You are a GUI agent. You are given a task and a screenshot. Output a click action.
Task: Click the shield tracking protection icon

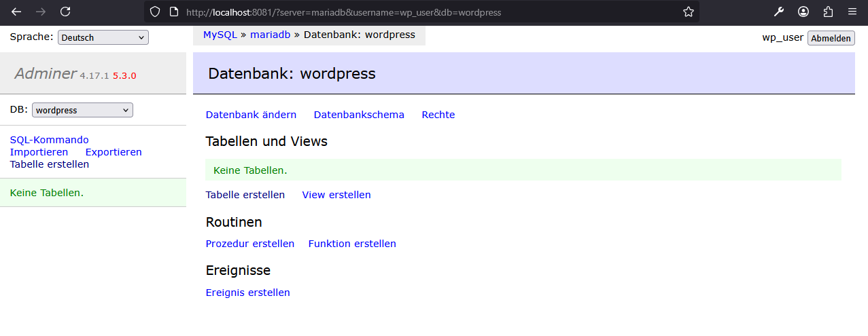point(155,12)
